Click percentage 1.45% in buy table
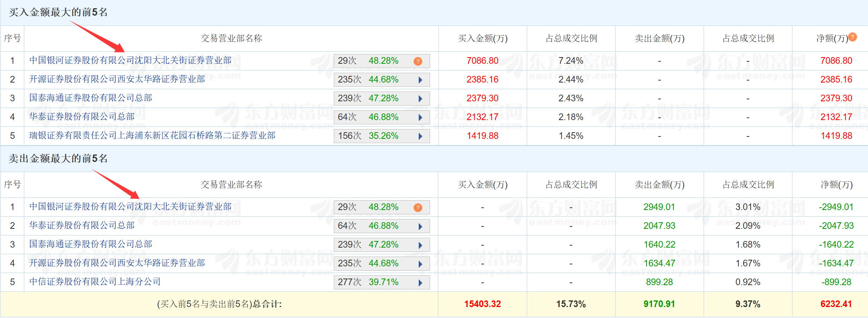The width and height of the screenshot is (868, 318). (x=571, y=136)
